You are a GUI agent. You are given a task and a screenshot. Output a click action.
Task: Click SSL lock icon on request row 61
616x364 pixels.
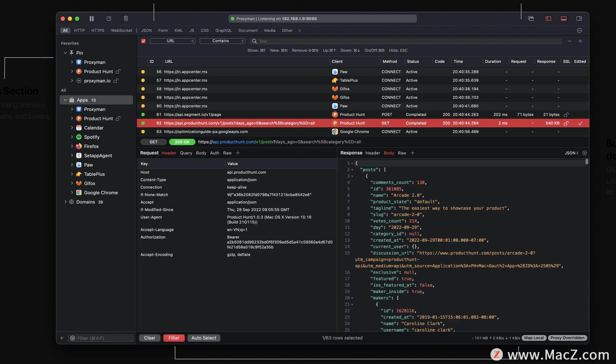566,115
